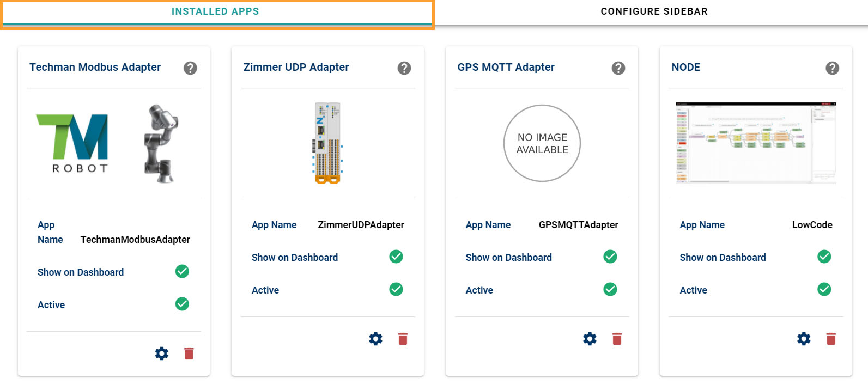868x384 pixels.
Task: Click the Zimmer UDP Adapter help icon
Action: coord(404,68)
